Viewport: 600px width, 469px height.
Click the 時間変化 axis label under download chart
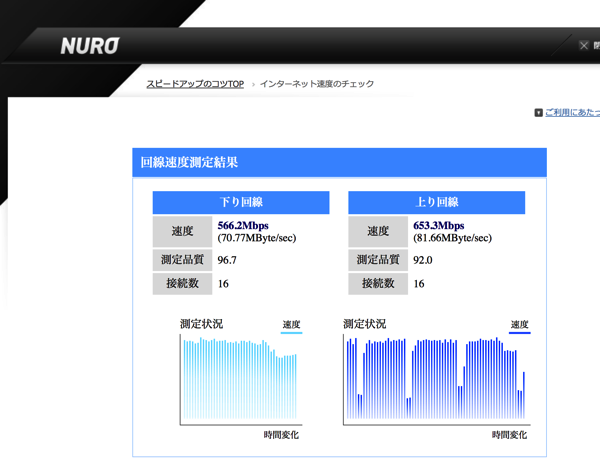coord(281,435)
